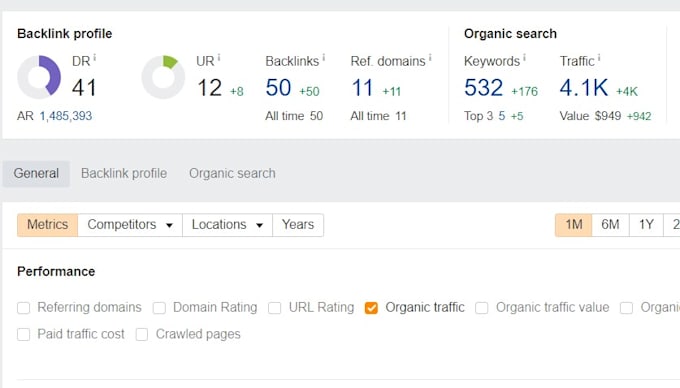Click the Keywords +176 change
This screenshot has height=388, width=680.
coord(524,91)
